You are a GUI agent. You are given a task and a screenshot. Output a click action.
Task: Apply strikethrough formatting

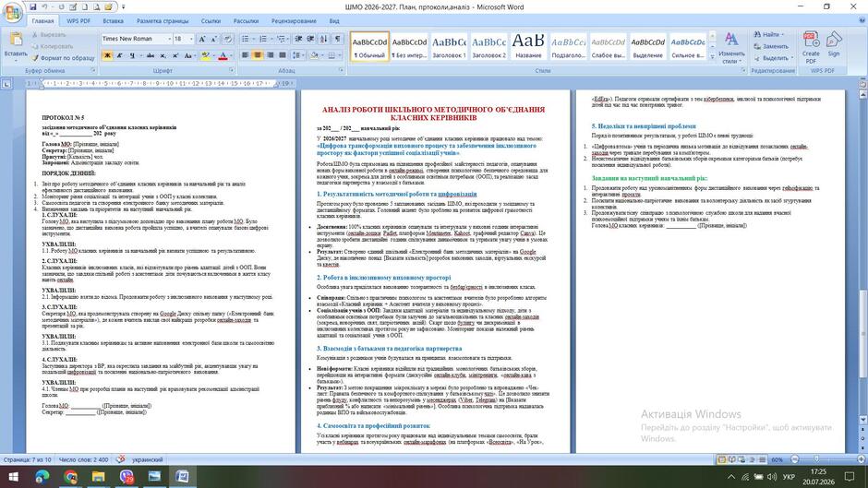pyautogui.click(x=150, y=56)
